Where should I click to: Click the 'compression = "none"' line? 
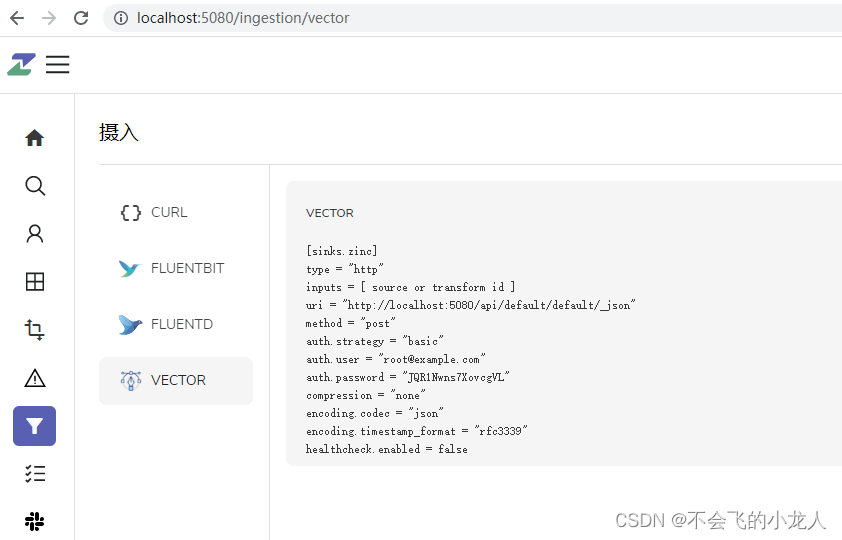(x=366, y=395)
